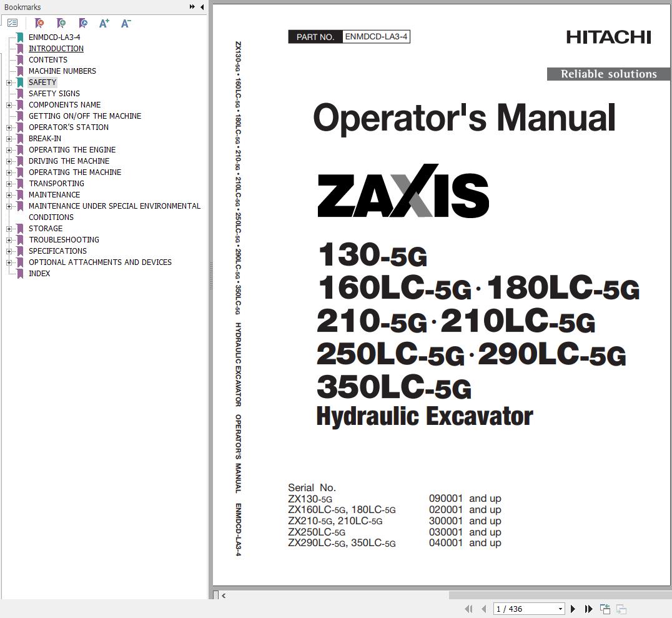Expand the TROUBLESHOOTING bookmark

tap(9, 240)
